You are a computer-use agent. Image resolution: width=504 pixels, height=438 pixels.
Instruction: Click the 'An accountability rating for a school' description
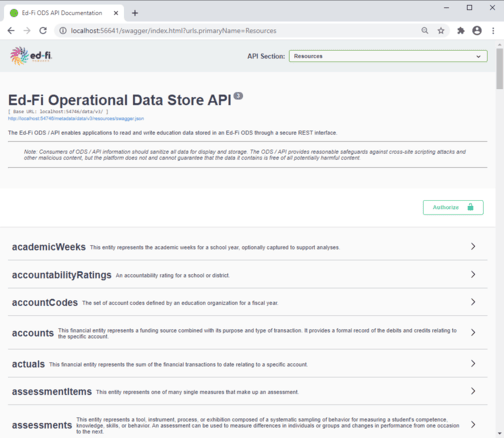pyautogui.click(x=173, y=275)
